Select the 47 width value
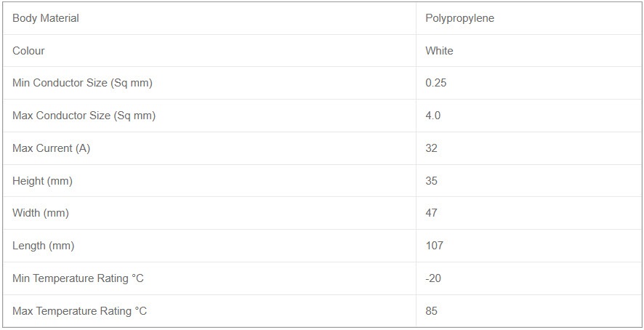 pyautogui.click(x=432, y=213)
